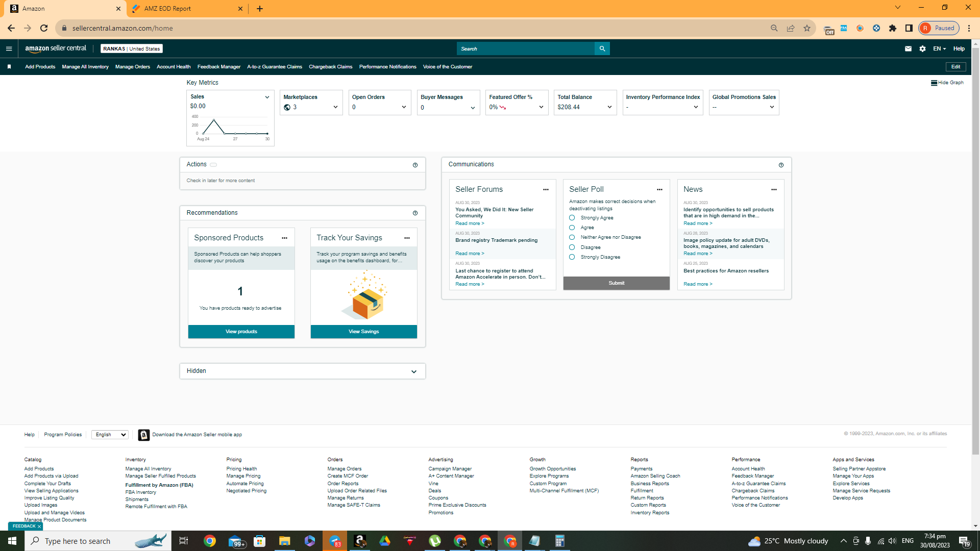Open the EN language menu

point(940,49)
